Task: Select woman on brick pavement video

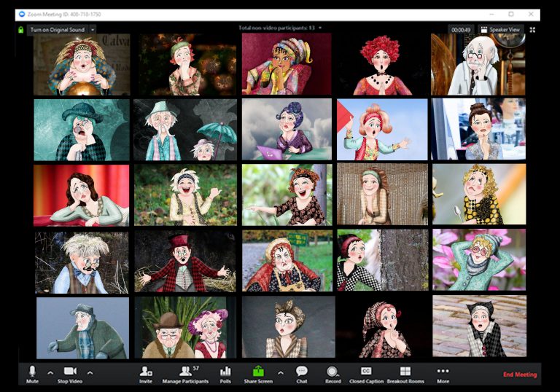Action: pyautogui.click(x=479, y=326)
